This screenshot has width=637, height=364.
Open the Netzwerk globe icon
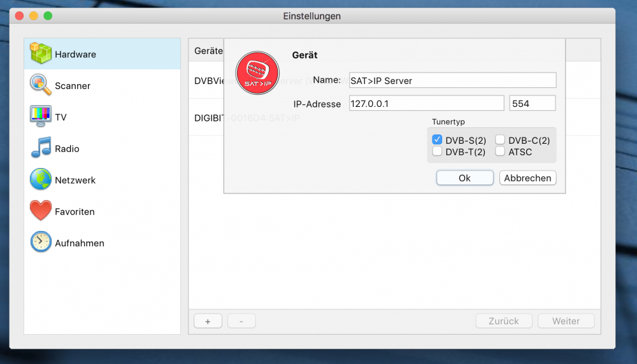tap(41, 180)
